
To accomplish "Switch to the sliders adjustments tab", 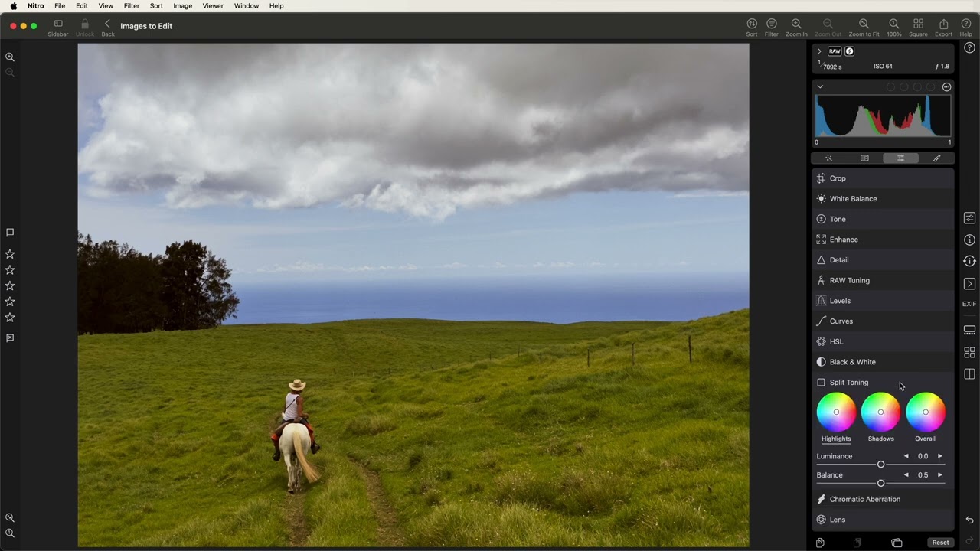I will [900, 158].
